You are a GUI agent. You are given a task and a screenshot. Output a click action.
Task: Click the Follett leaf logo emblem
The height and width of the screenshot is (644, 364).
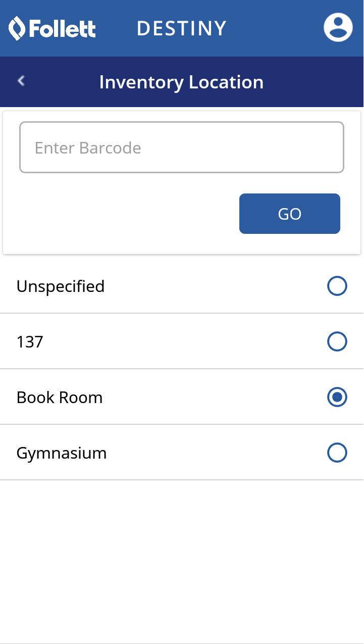coord(17,28)
